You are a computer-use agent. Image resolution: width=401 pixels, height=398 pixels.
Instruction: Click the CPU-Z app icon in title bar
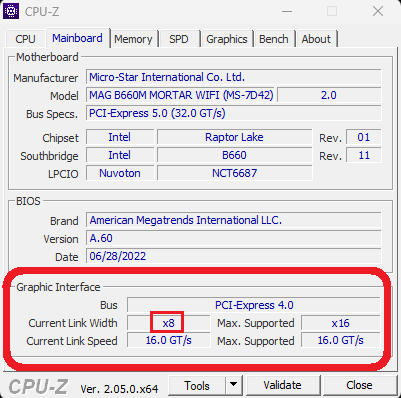point(11,11)
